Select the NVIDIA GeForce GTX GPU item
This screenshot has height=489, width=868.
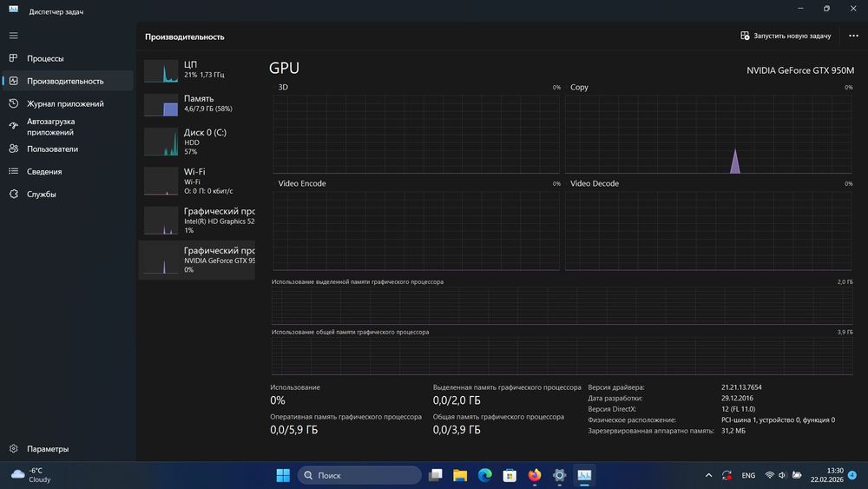click(197, 260)
